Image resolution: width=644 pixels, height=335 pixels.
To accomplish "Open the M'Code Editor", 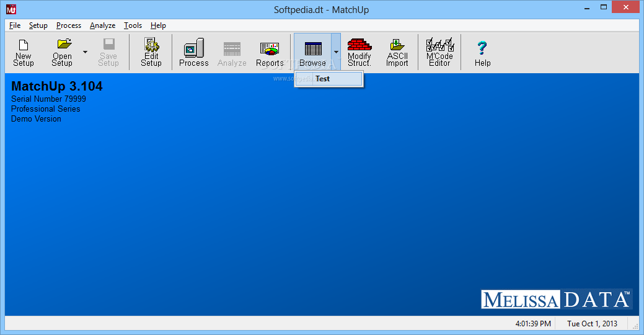I will [x=439, y=52].
